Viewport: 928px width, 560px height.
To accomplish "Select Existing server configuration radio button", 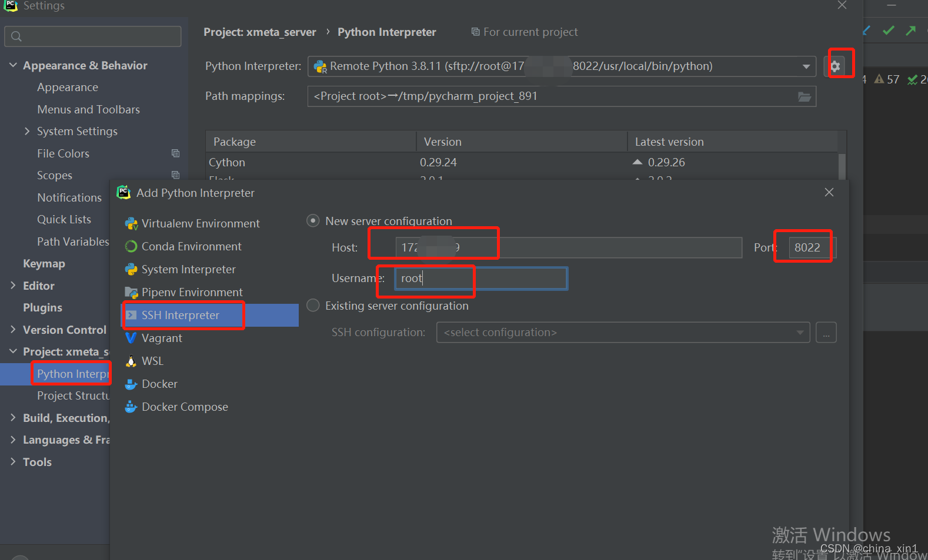I will [x=313, y=306].
